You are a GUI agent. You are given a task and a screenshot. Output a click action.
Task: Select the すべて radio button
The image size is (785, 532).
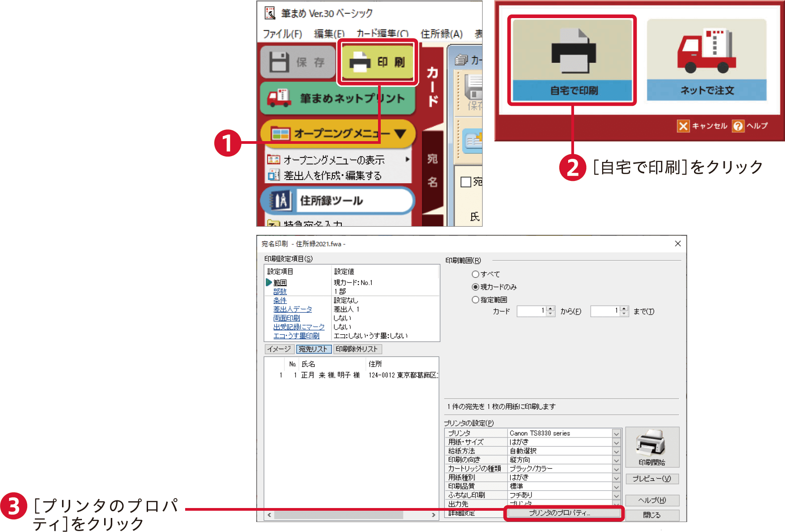click(x=475, y=274)
